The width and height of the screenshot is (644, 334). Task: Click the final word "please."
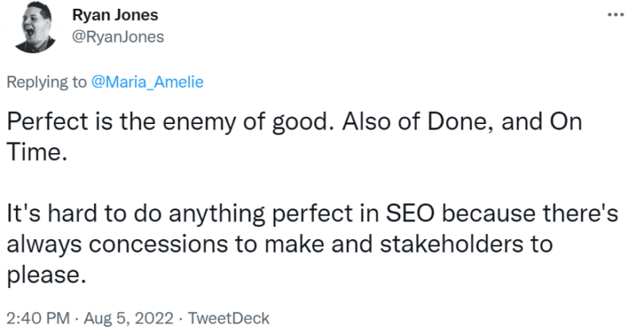click(45, 274)
